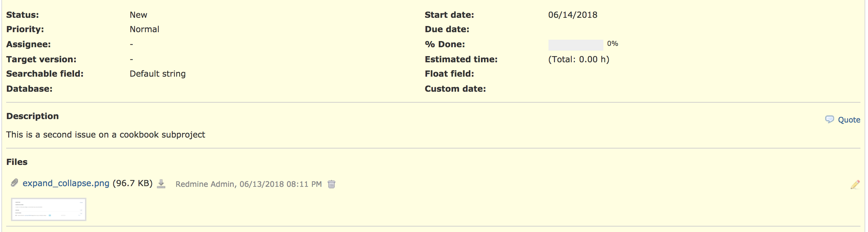Click the 96.7 KB file size text
The height and width of the screenshot is (232, 868).
point(133,183)
